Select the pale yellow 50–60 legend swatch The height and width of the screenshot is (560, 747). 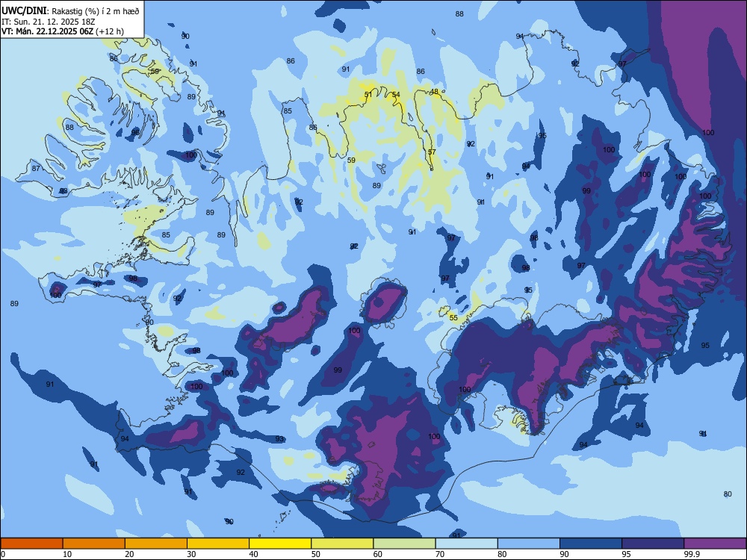click(x=342, y=544)
